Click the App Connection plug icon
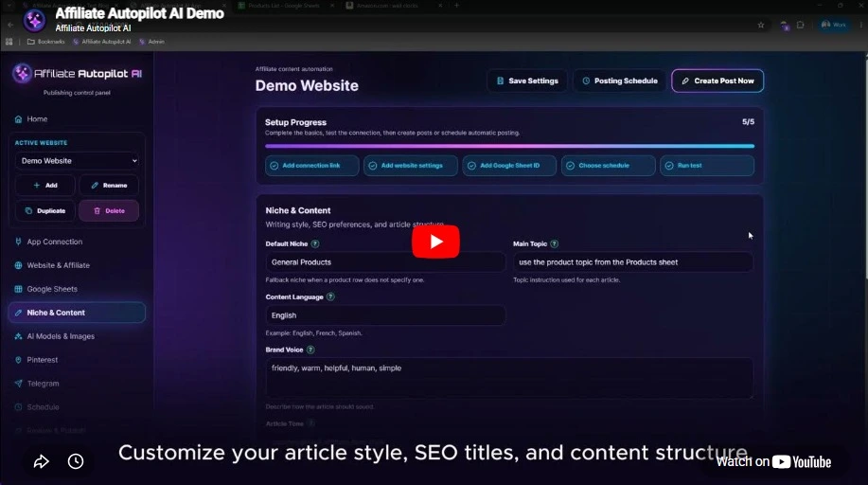Viewport: 868px width, 485px height. tap(18, 242)
